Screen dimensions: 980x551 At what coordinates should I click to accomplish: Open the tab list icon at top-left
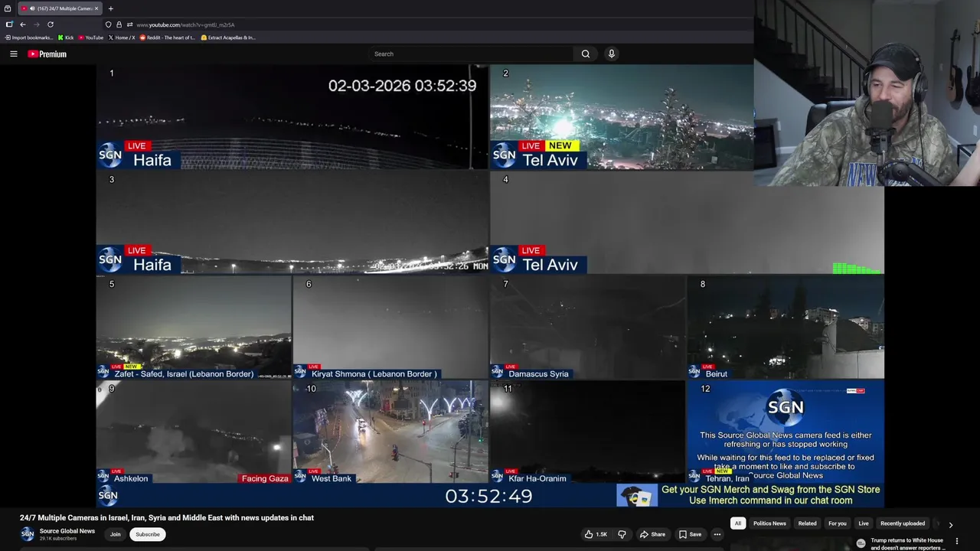(8, 8)
